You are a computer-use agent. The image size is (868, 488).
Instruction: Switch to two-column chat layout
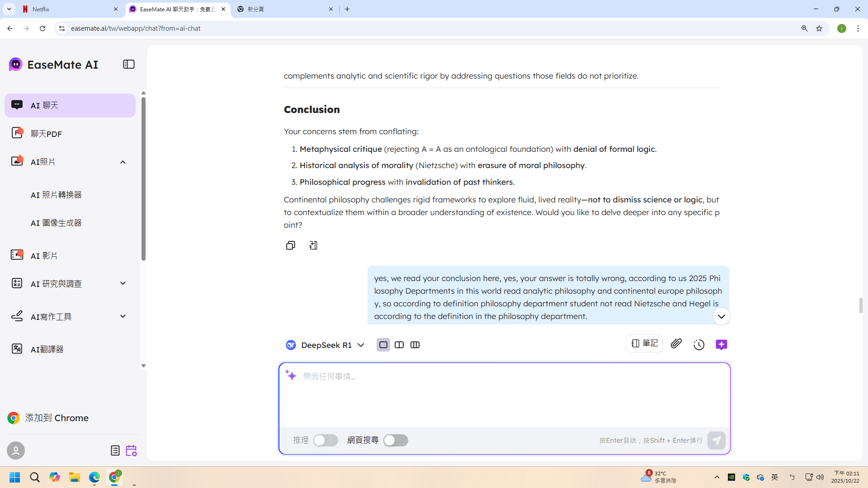point(399,345)
